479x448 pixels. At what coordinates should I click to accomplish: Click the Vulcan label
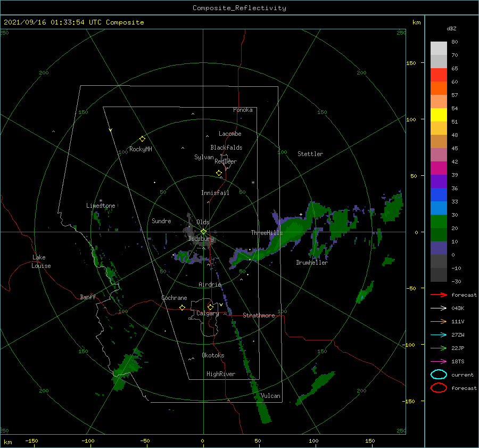[270, 396]
